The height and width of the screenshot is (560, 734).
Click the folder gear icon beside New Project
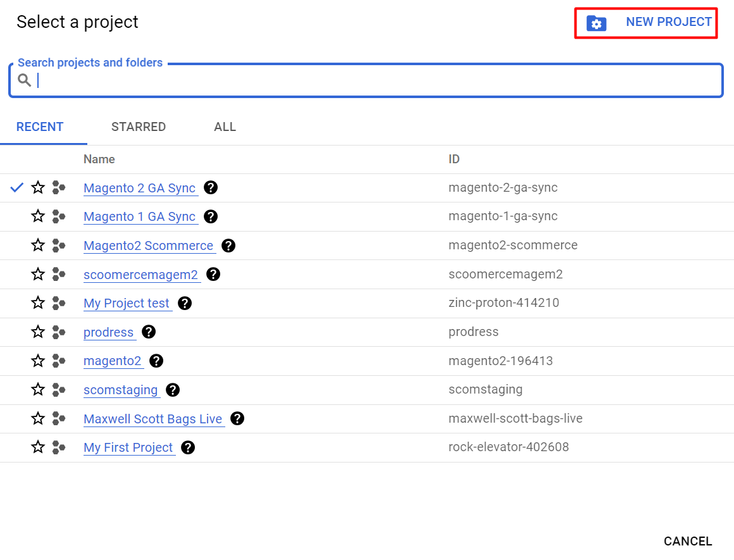point(596,23)
